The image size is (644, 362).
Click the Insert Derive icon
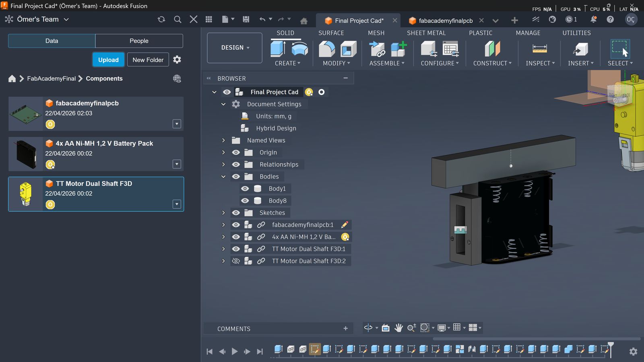coord(580,49)
